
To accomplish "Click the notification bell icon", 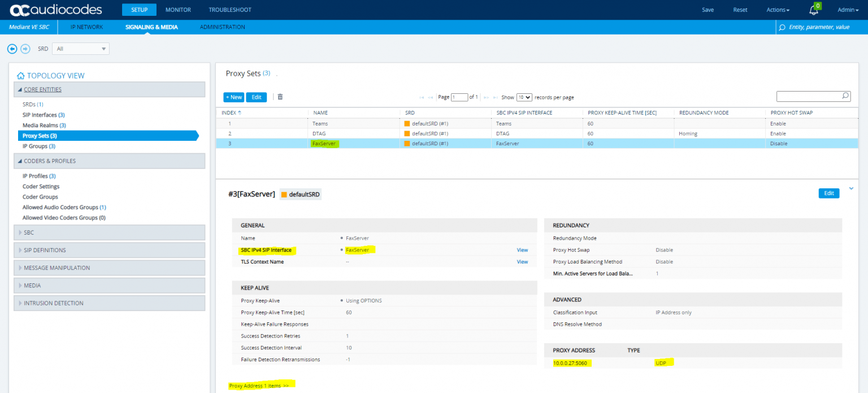I will tap(814, 10).
